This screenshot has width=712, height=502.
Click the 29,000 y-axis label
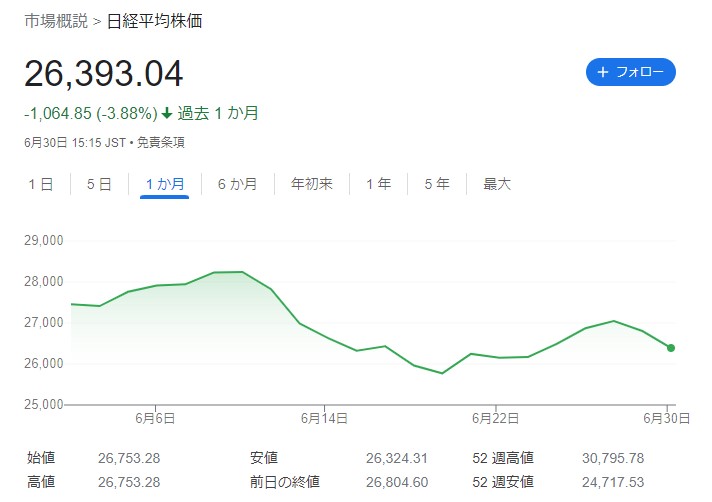(x=44, y=240)
